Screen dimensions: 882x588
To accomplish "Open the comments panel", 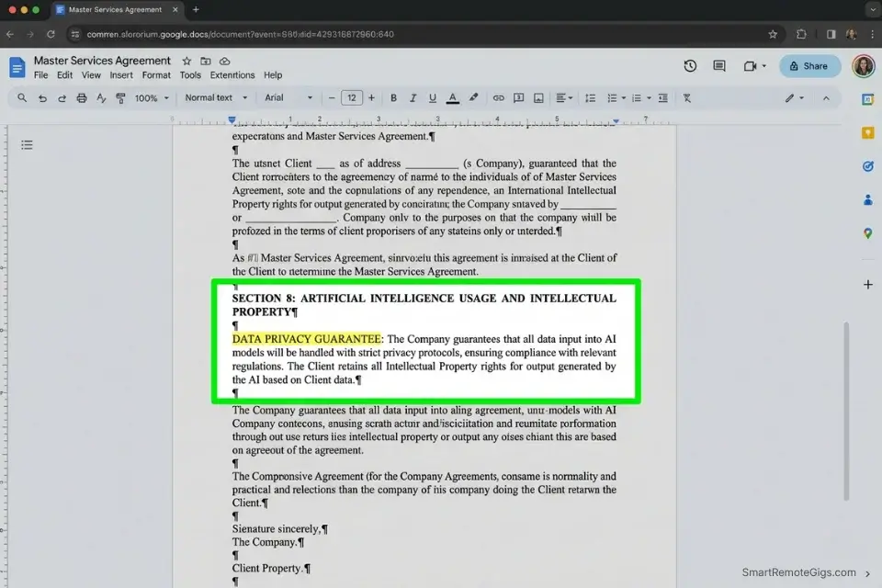I will (718, 66).
